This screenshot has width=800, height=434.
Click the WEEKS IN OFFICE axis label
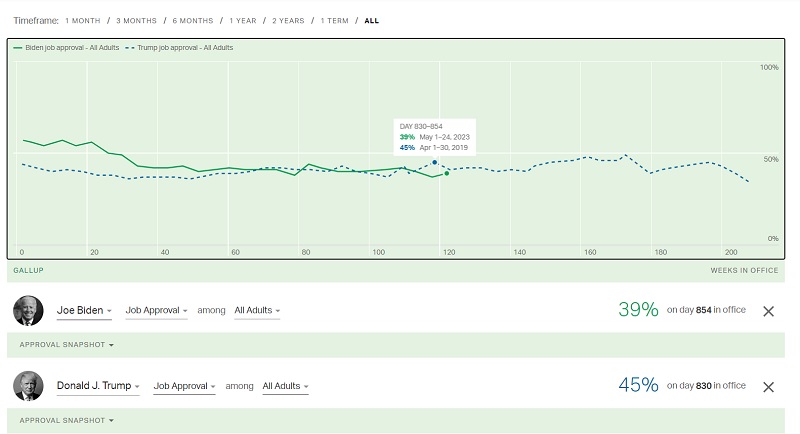[744, 270]
